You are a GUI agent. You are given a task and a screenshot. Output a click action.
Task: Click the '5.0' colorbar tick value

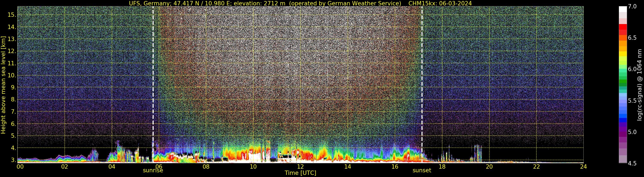pos(632,132)
